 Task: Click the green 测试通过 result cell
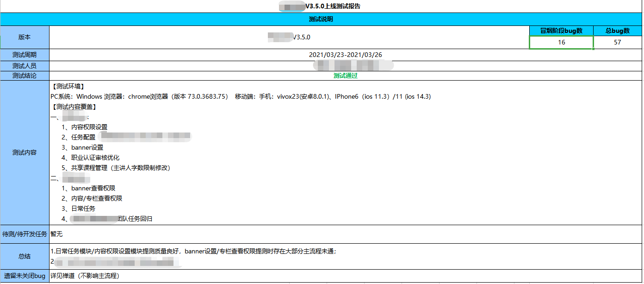(345, 76)
